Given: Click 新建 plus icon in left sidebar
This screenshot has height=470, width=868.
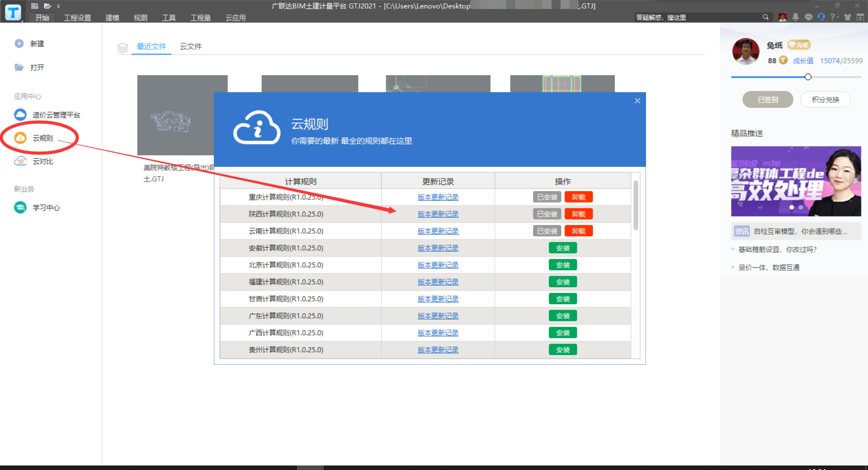Looking at the screenshot, I should 19,43.
